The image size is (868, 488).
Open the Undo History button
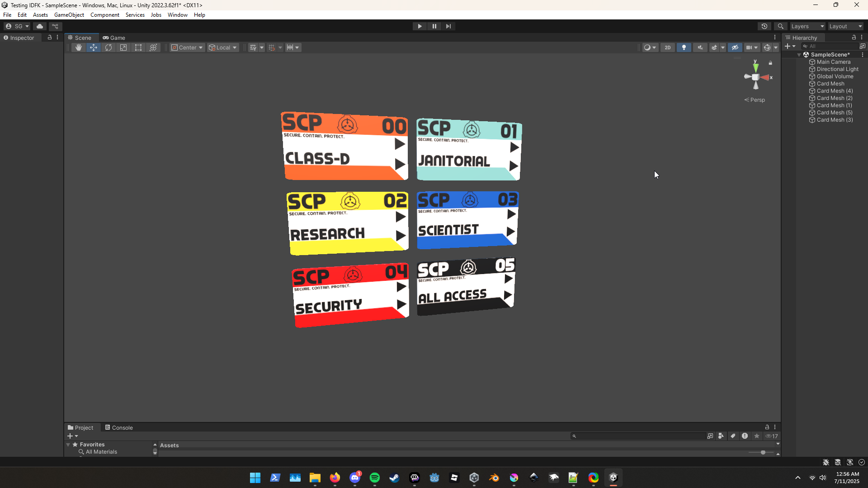point(764,26)
